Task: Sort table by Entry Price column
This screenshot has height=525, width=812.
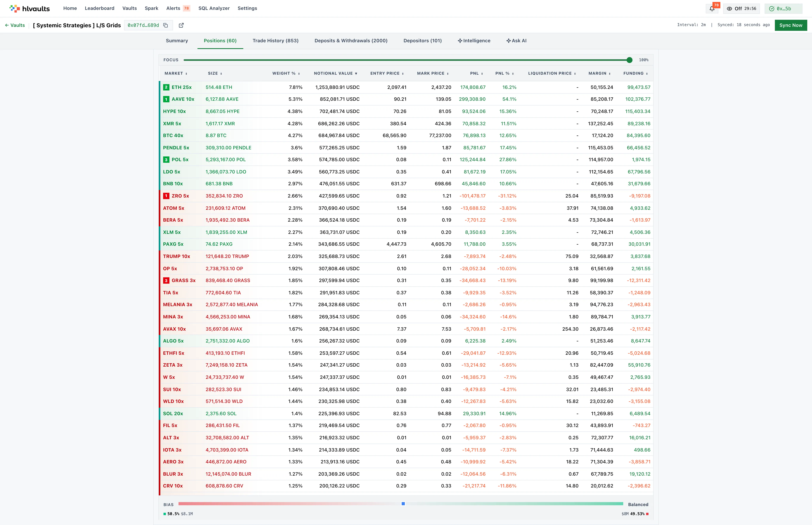Action: tap(387, 73)
